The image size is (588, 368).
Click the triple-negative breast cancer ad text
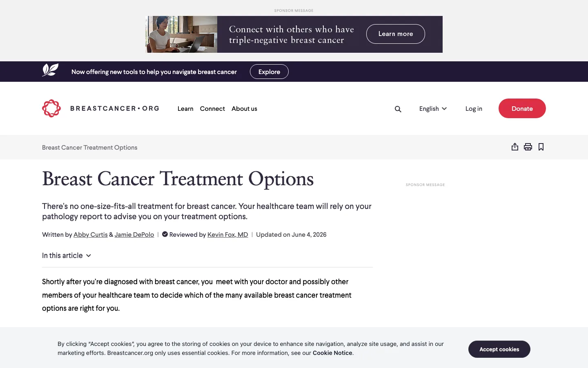[292, 35]
